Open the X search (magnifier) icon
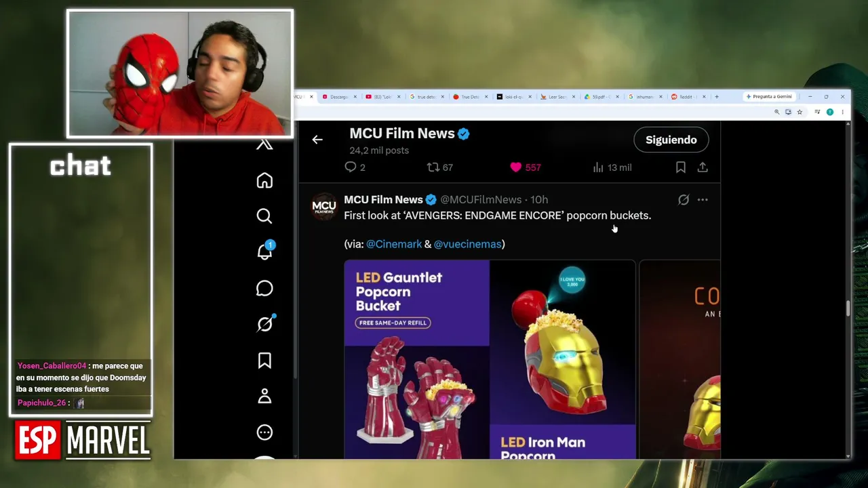 (264, 216)
